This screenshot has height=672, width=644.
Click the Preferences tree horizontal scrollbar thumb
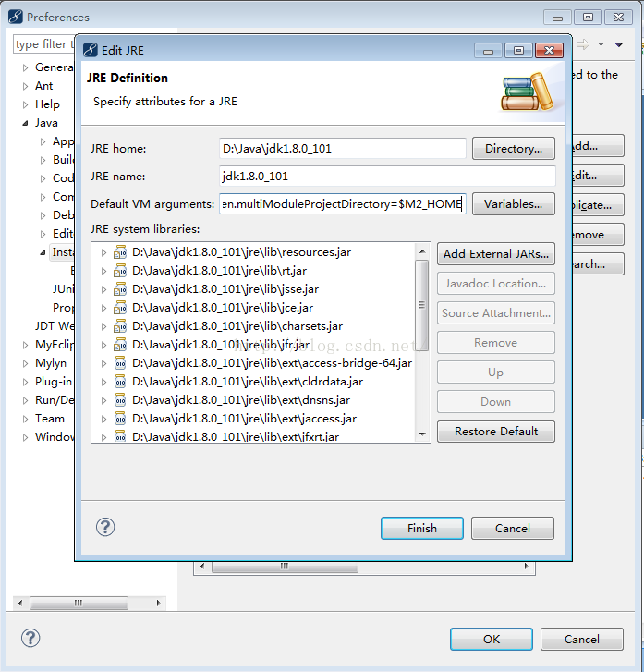coord(79,603)
